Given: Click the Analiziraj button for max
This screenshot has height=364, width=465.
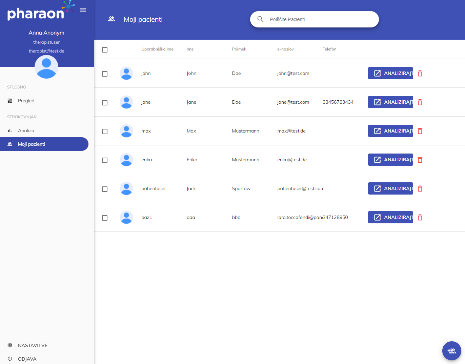Looking at the screenshot, I should (x=390, y=131).
